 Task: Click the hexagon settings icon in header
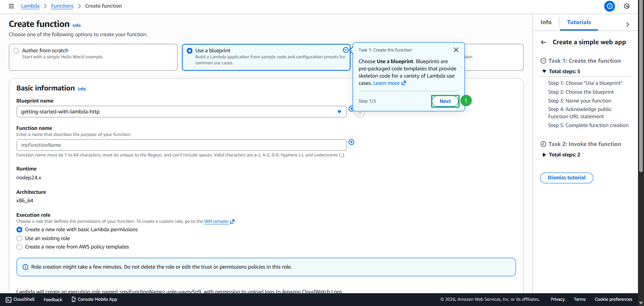click(x=627, y=6)
